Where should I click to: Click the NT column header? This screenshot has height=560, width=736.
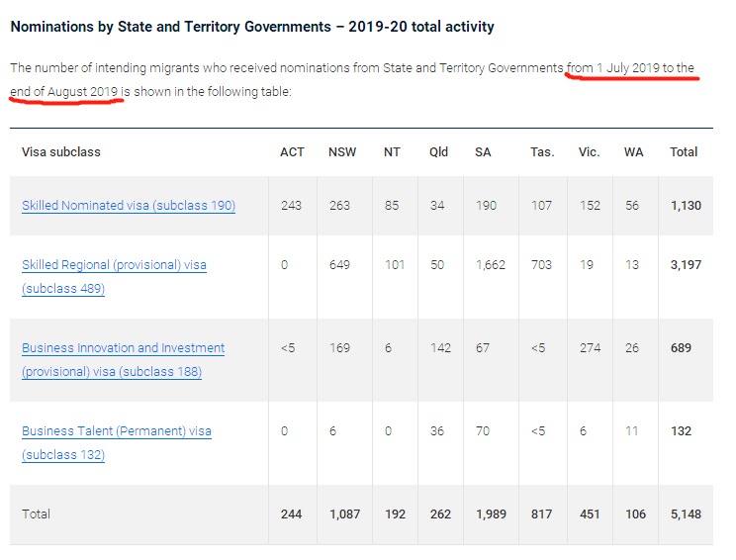coord(392,152)
